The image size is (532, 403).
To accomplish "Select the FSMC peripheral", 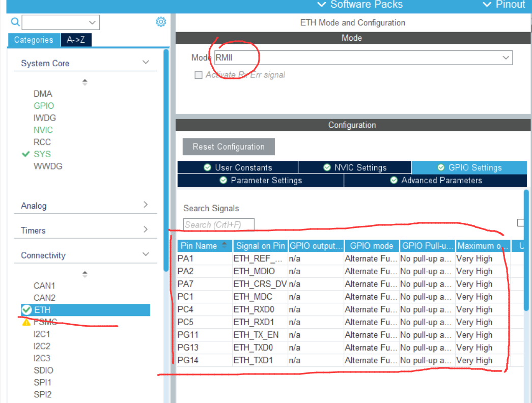I will pos(45,322).
